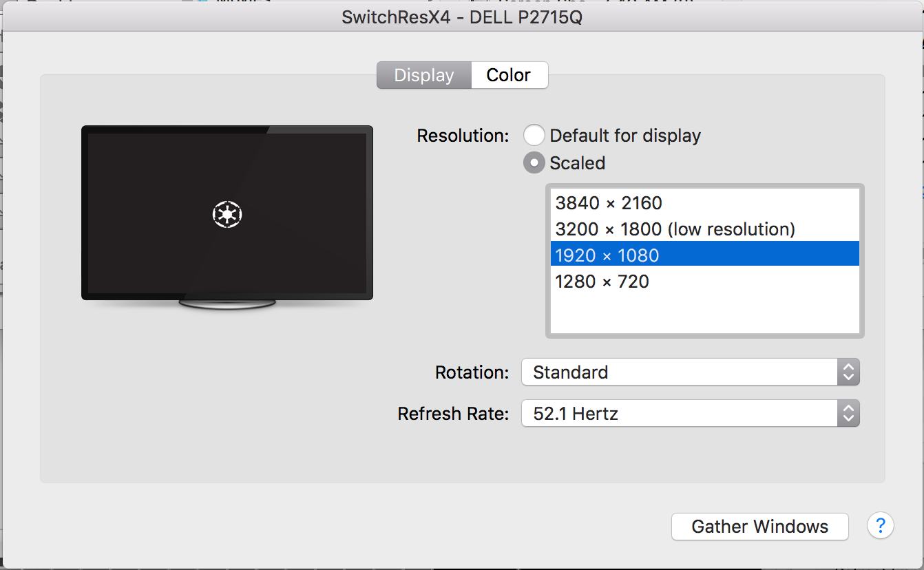
Task: Click the Gather Windows button
Action: tap(760, 527)
